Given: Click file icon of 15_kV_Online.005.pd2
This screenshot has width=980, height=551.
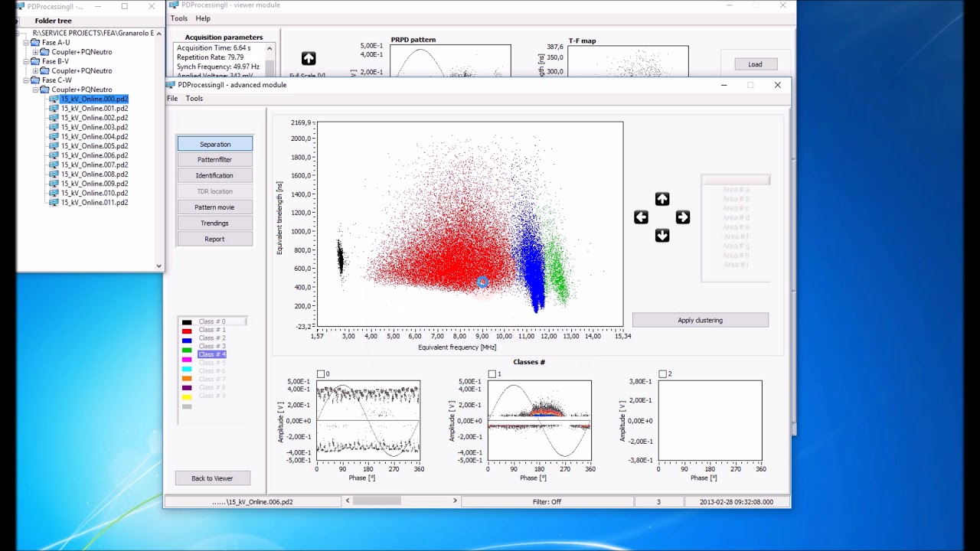Looking at the screenshot, I should tap(54, 146).
